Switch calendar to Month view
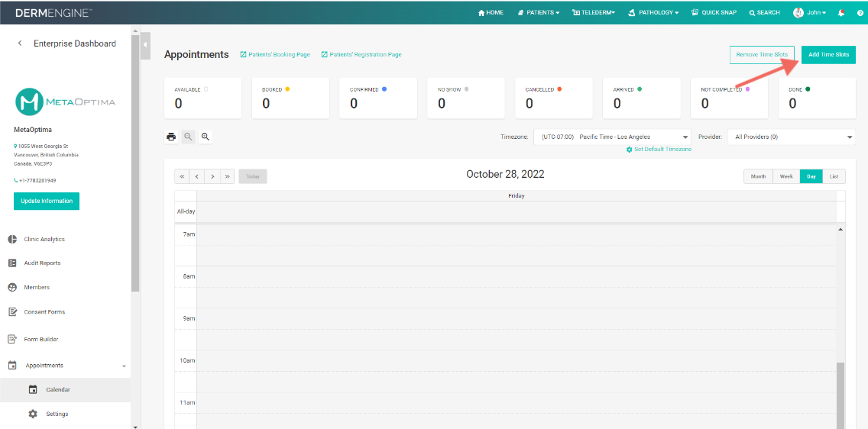The image size is (868, 429). click(x=758, y=176)
